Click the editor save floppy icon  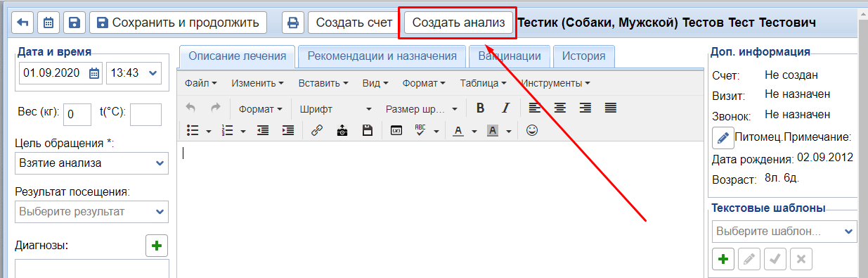[x=367, y=130]
